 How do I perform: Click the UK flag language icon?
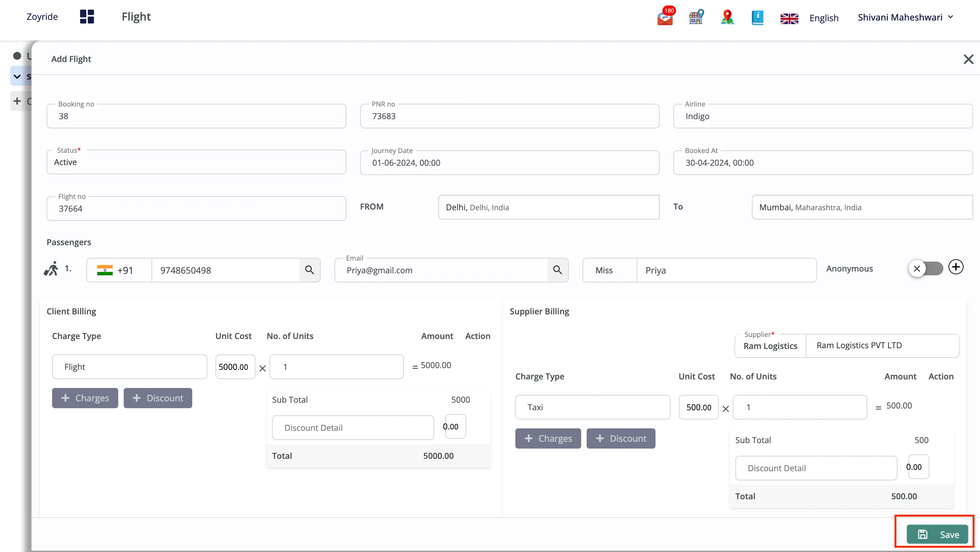(789, 18)
